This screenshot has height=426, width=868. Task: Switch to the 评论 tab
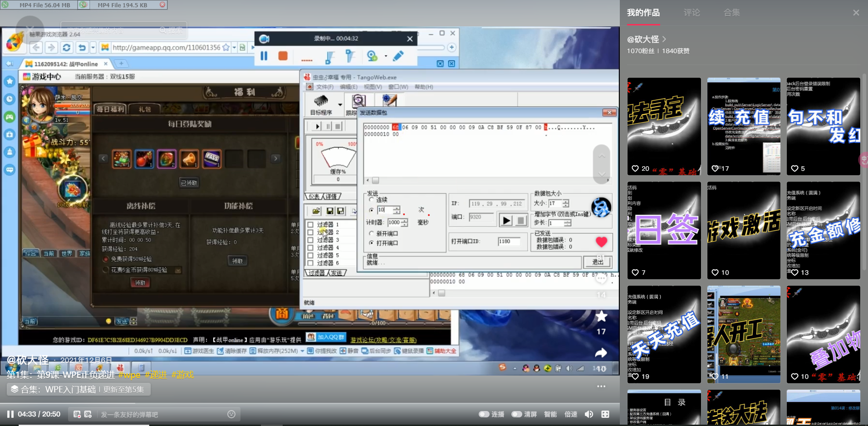(x=691, y=13)
